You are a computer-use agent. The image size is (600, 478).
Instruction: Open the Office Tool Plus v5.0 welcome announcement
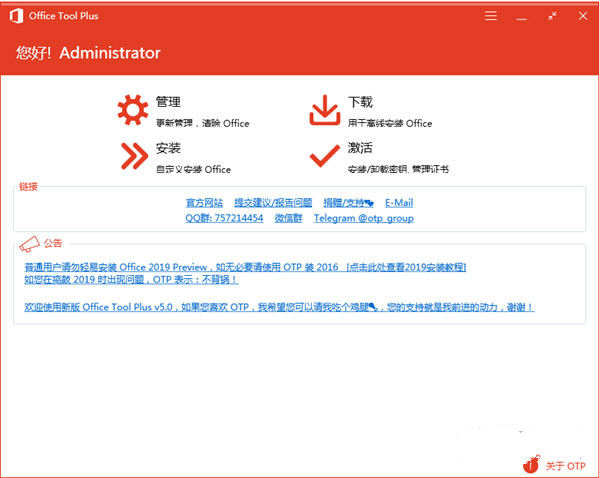point(279,307)
